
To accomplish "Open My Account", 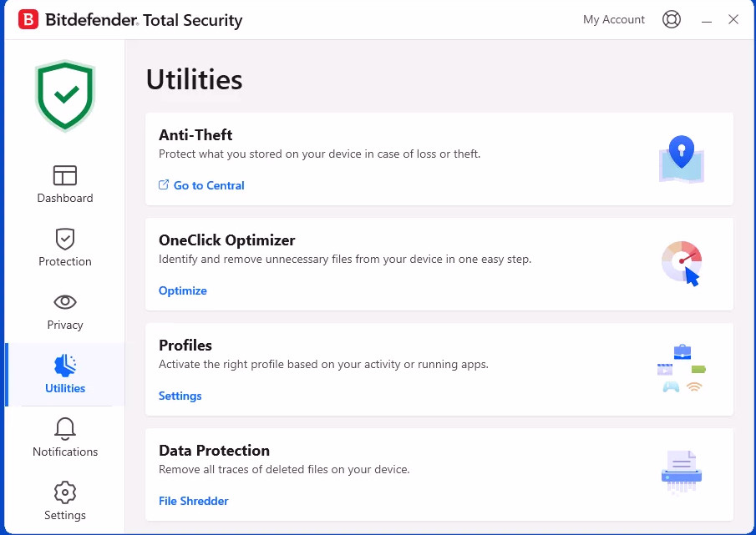I will (614, 20).
